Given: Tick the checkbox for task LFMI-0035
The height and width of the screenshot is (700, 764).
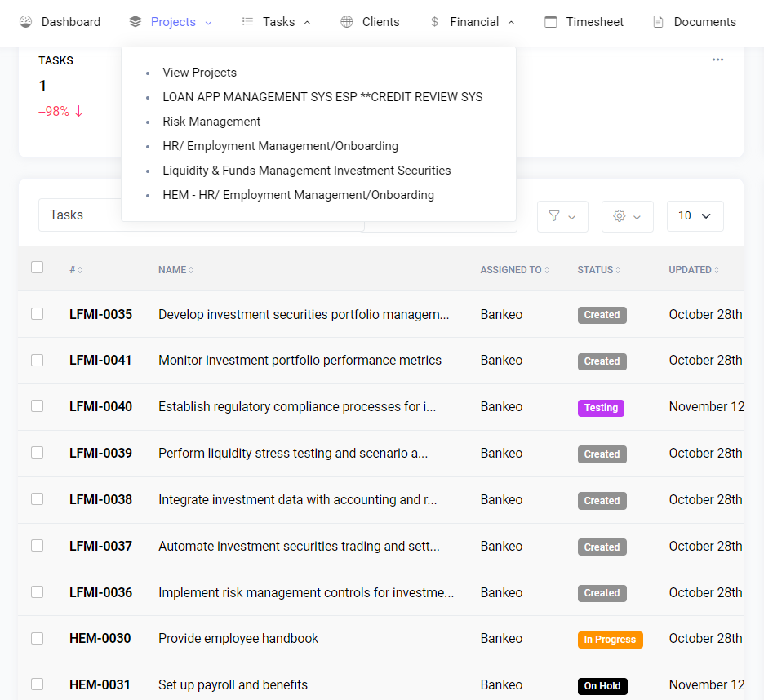Looking at the screenshot, I should [37, 314].
